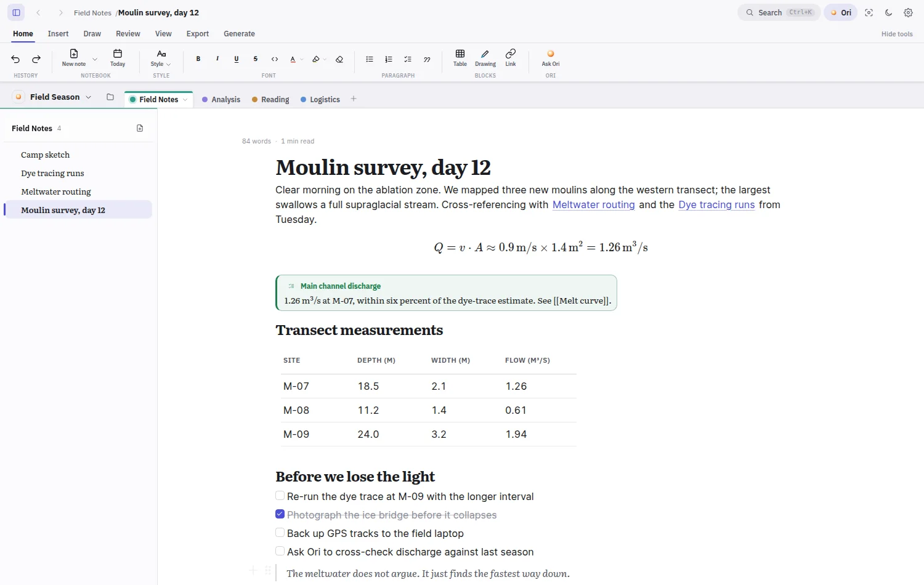924x585 pixels.
Task: Insert a Drawing block
Action: pyautogui.click(x=485, y=58)
